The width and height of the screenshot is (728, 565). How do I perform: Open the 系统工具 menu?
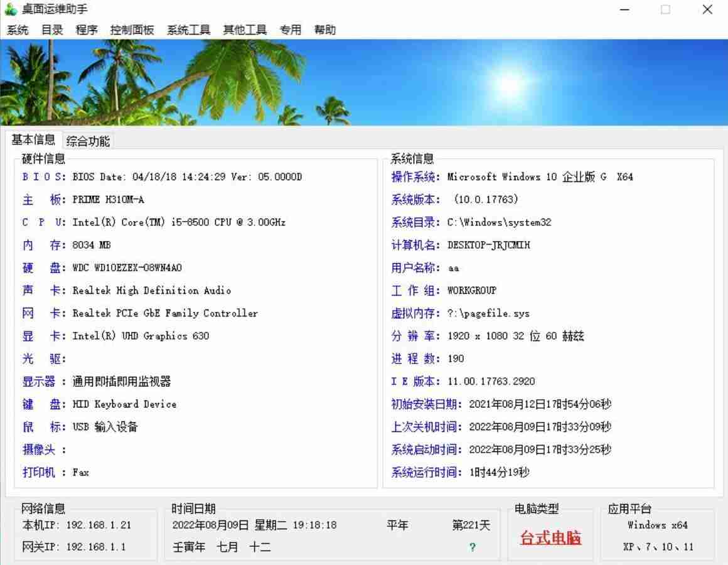[x=188, y=30]
